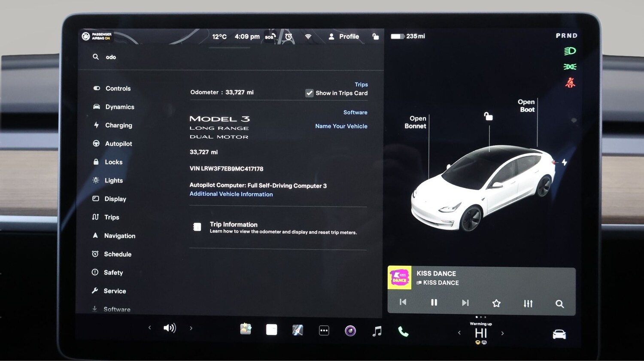Open the Dashcam camera viewer
The height and width of the screenshot is (361, 644).
click(x=350, y=330)
